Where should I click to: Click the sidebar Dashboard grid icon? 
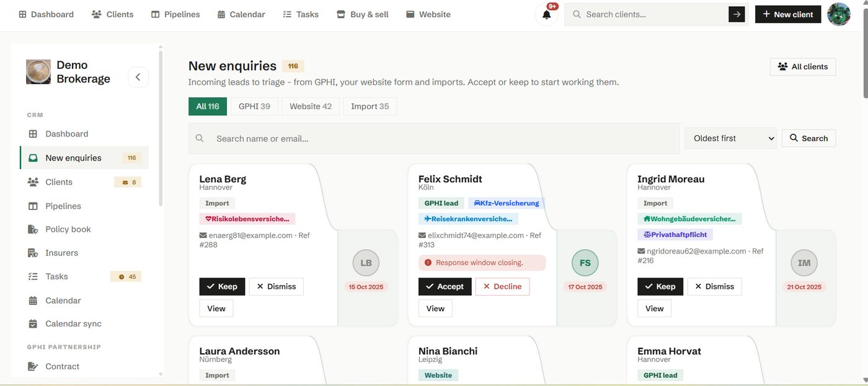(33, 134)
